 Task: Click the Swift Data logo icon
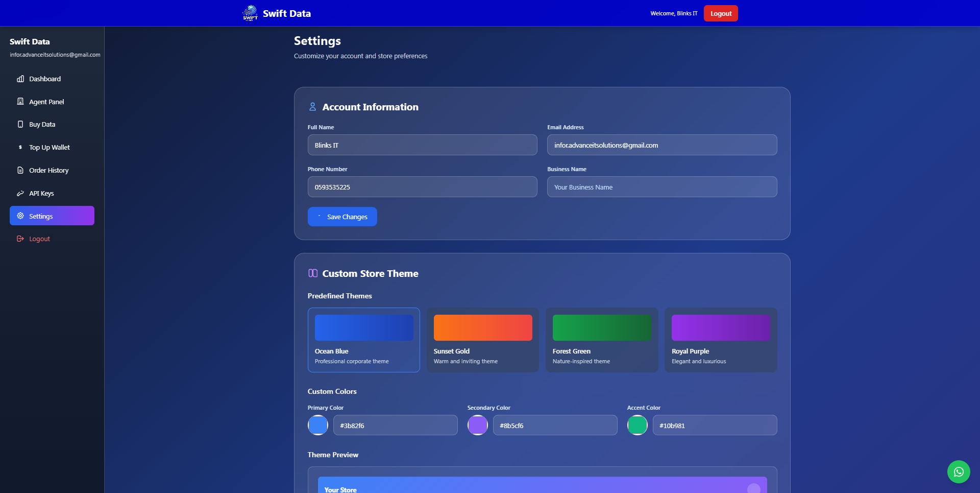coord(250,13)
